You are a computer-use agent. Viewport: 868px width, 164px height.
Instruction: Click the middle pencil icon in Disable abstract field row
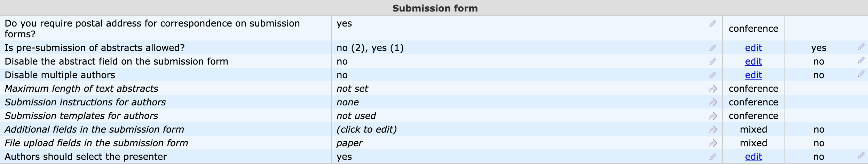coord(713,61)
